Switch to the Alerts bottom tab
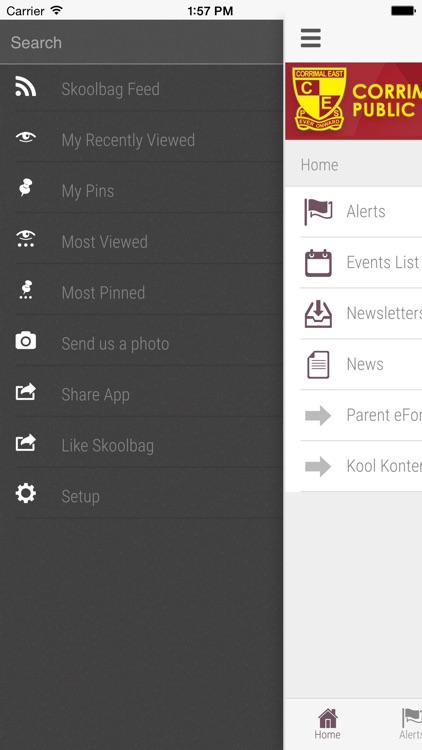422x750 pixels. (411, 724)
